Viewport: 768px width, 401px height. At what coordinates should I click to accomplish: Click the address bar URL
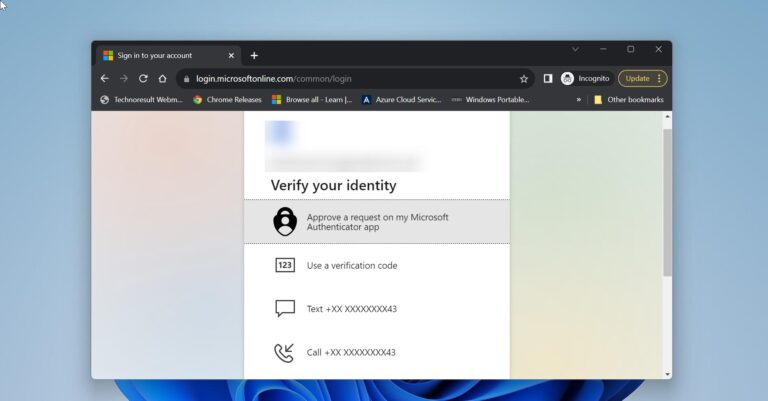point(274,79)
